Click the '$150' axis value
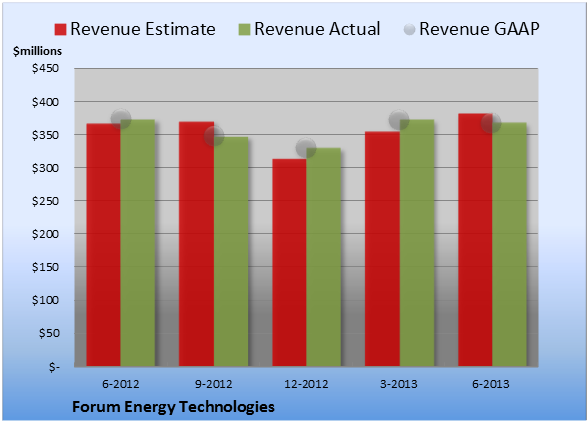This screenshot has width=588, height=422. pyautogui.click(x=45, y=267)
